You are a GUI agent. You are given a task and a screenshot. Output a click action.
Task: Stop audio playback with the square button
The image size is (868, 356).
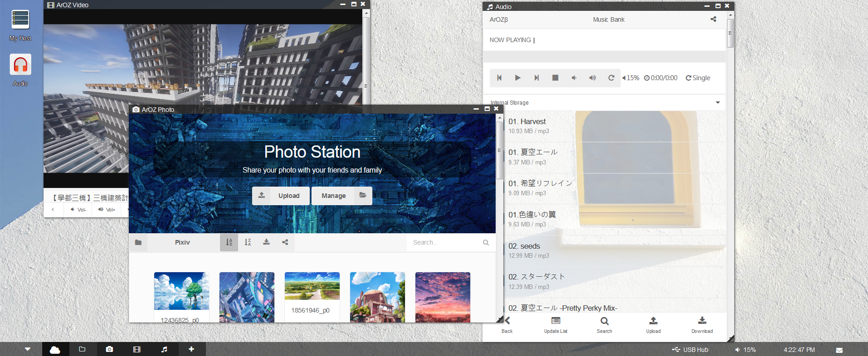click(x=555, y=78)
